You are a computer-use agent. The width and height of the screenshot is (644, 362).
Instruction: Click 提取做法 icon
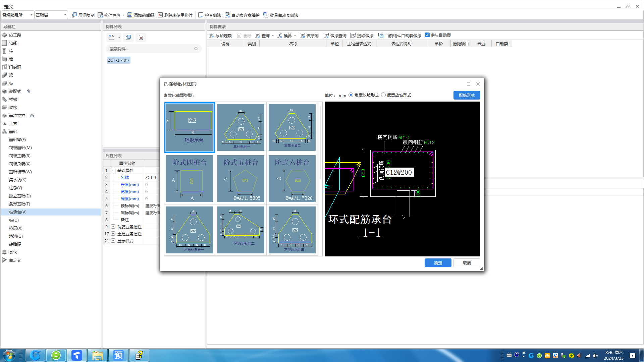(x=353, y=36)
